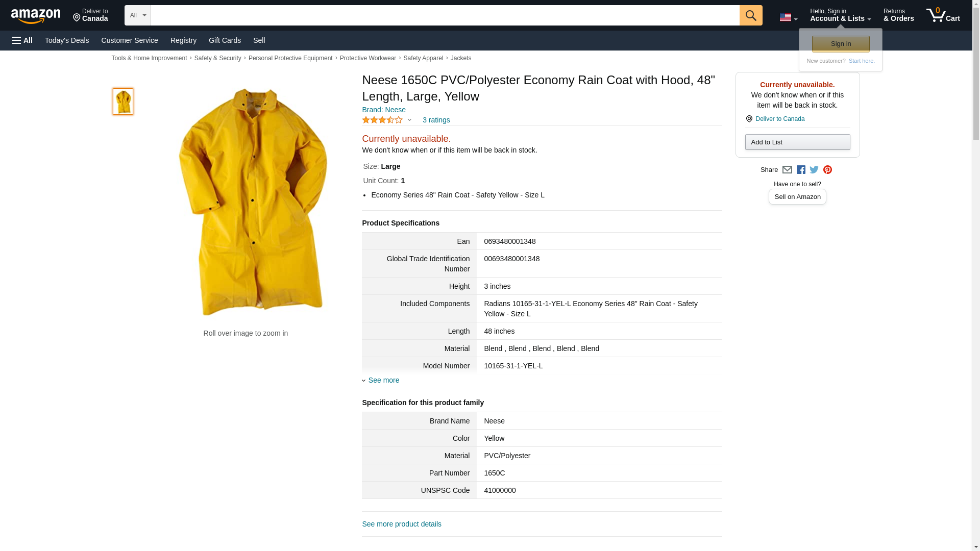Click the yellow Sign in button
The height and width of the screenshot is (551, 980).
click(841, 44)
